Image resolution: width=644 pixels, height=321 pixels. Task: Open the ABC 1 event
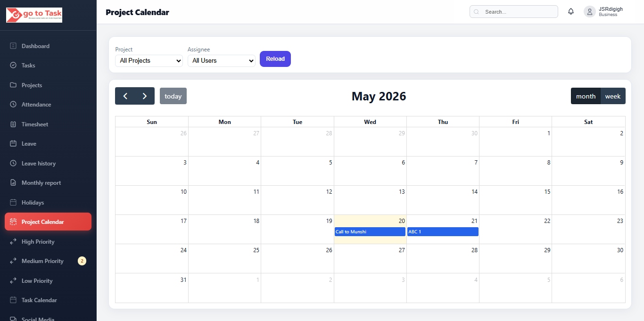pos(443,232)
